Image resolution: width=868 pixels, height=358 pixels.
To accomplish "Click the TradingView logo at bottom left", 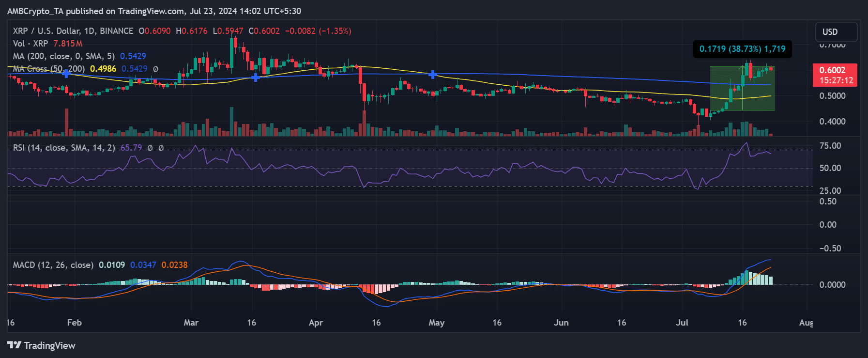I will [x=42, y=345].
